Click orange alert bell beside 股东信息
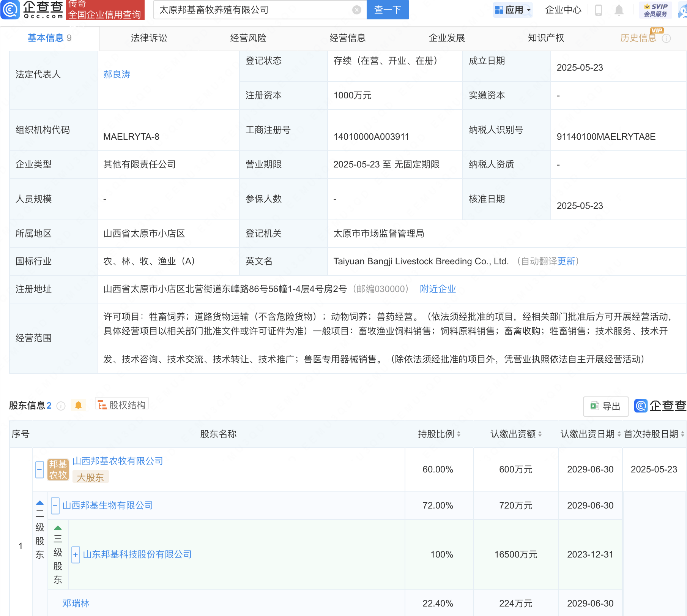This screenshot has height=616, width=687. coord(78,405)
